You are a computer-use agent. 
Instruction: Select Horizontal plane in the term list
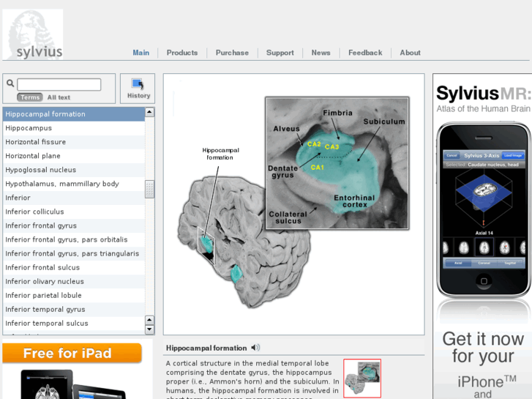pos(74,156)
